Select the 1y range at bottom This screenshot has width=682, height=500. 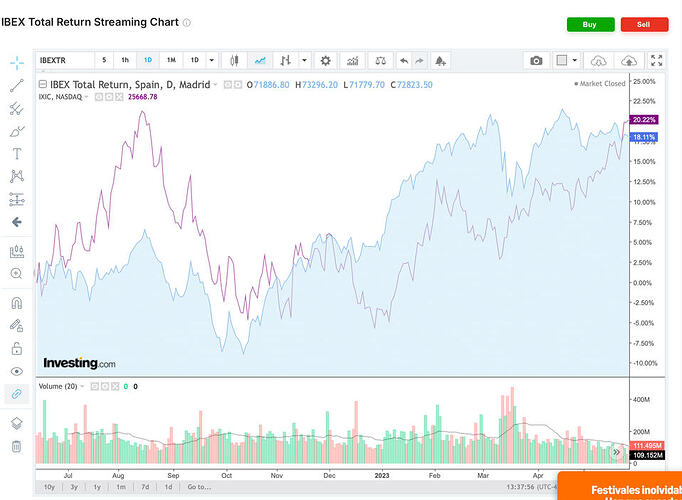coord(97,487)
